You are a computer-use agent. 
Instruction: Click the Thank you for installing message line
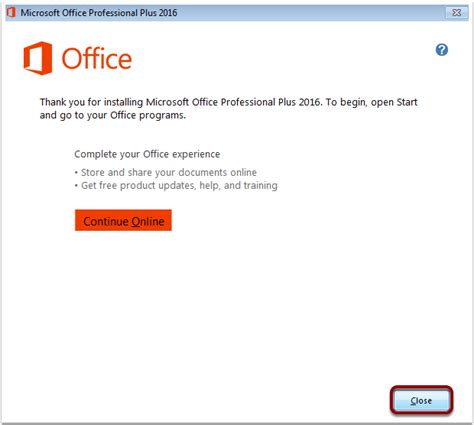tap(229, 102)
